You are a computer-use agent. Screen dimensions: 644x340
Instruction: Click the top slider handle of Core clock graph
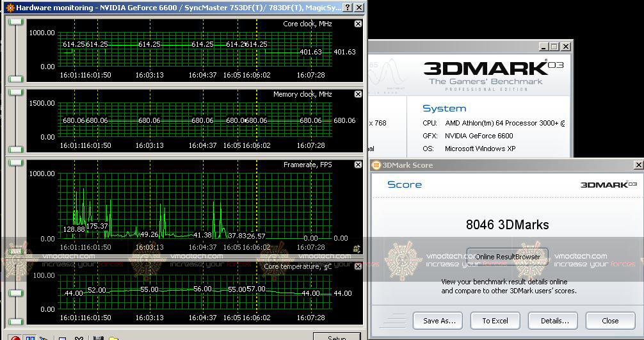[15, 21]
